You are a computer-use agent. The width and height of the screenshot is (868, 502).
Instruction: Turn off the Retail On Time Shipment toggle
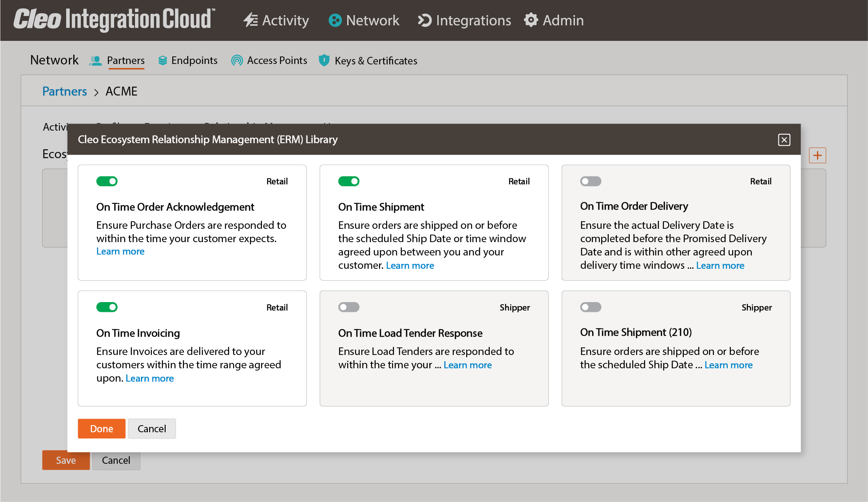[349, 181]
